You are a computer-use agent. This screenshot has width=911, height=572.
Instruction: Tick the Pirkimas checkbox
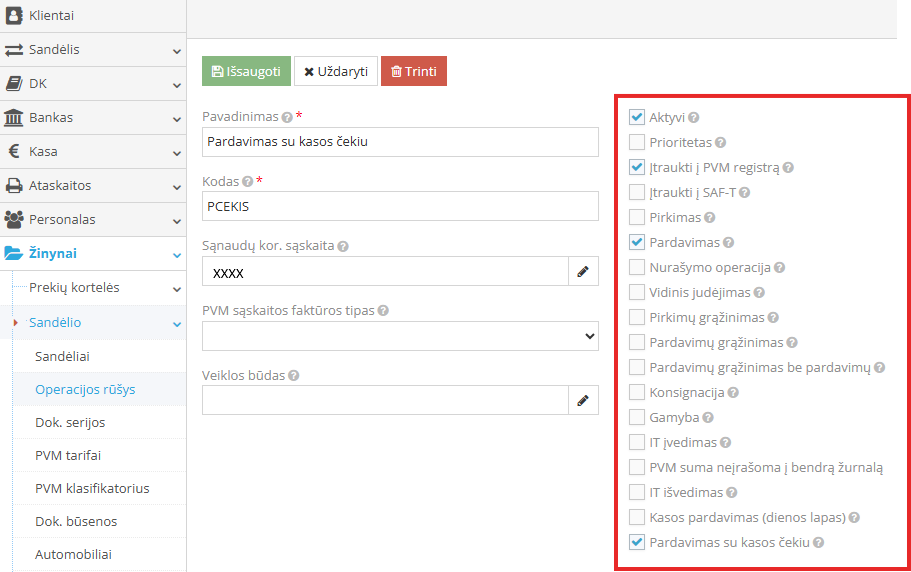point(637,217)
